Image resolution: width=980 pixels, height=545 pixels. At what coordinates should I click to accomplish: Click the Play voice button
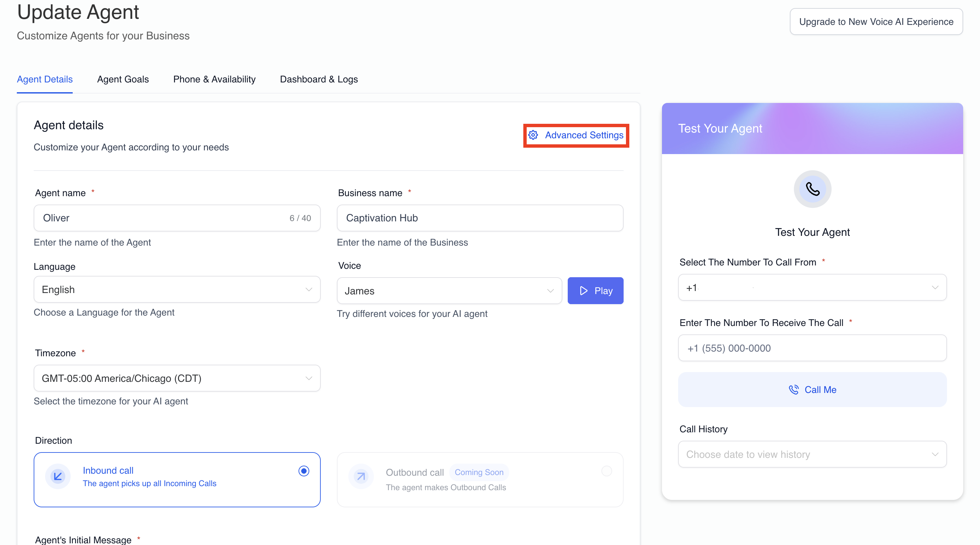tap(595, 291)
